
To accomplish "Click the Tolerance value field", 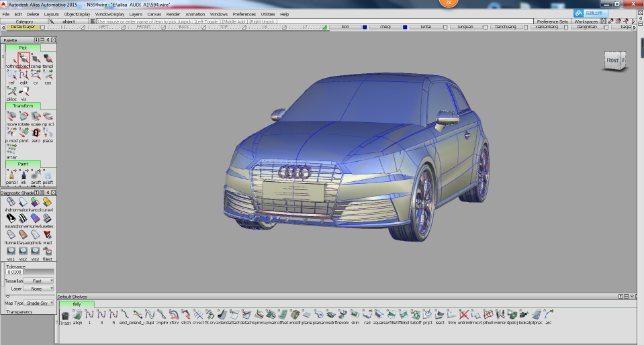I will [x=15, y=273].
